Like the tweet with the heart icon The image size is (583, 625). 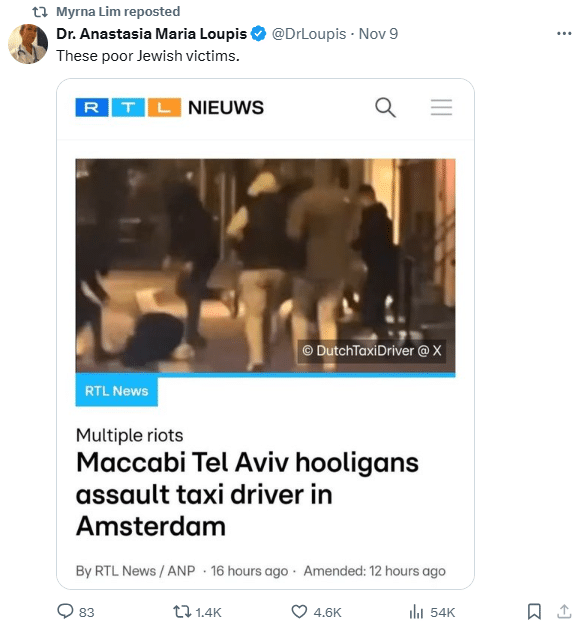coord(299,611)
